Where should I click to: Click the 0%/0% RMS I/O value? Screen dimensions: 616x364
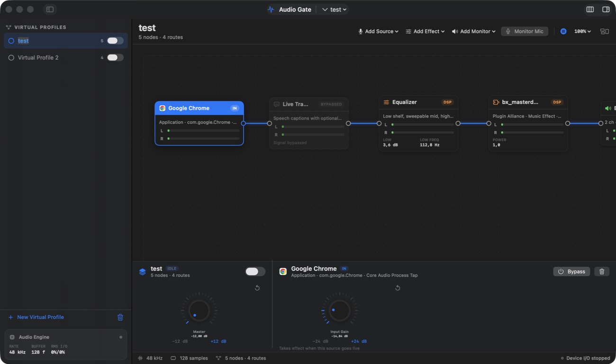tap(58, 352)
